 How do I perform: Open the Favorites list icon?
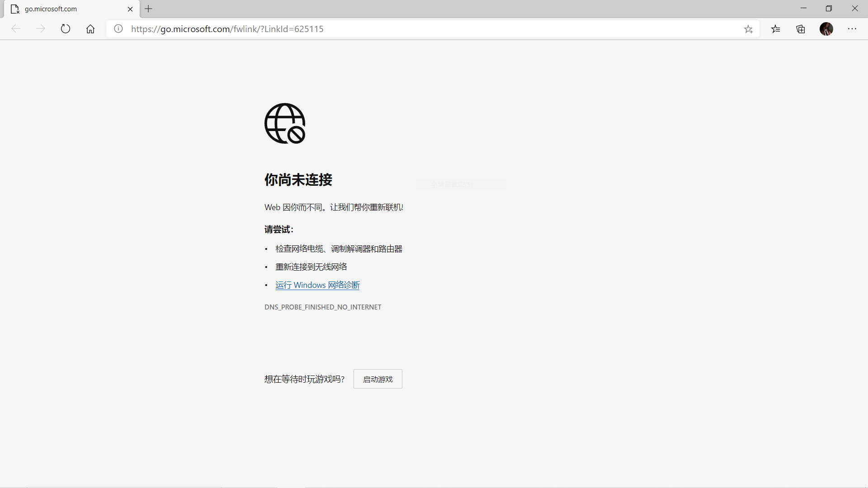776,28
